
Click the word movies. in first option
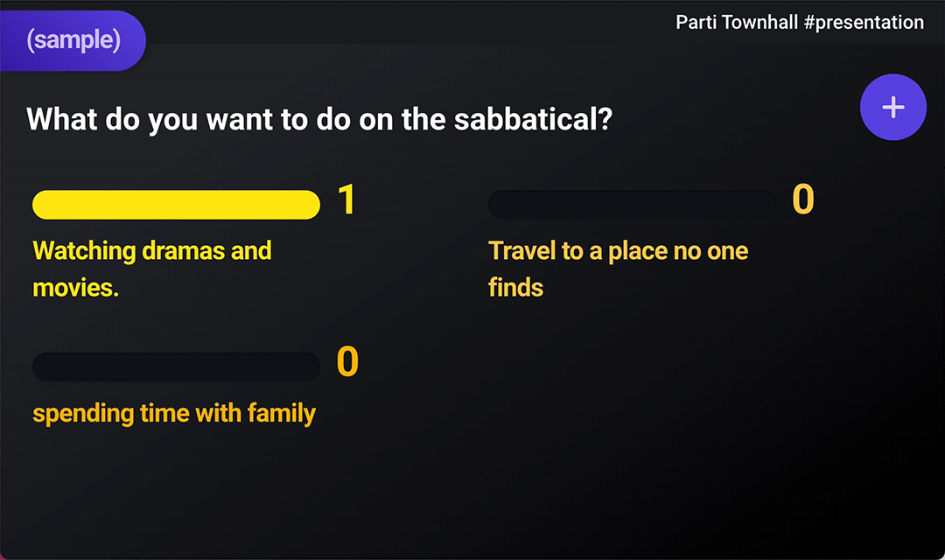click(75, 288)
